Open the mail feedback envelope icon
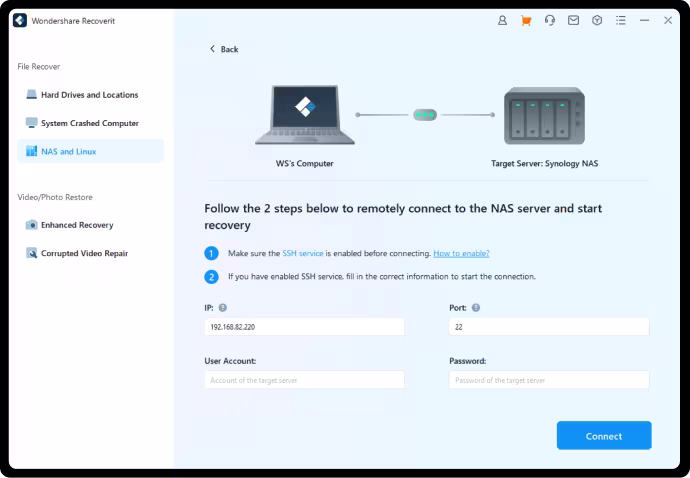This screenshot has height=478, width=690. click(x=573, y=21)
